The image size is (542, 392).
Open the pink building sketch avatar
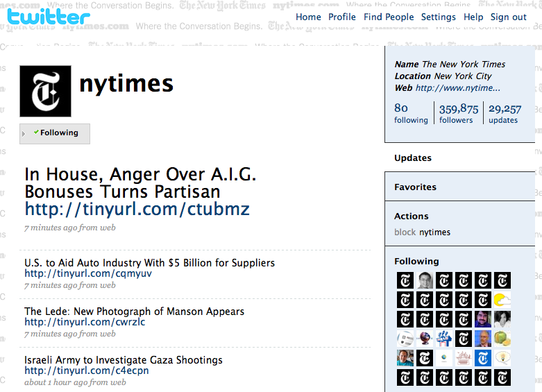point(463,358)
